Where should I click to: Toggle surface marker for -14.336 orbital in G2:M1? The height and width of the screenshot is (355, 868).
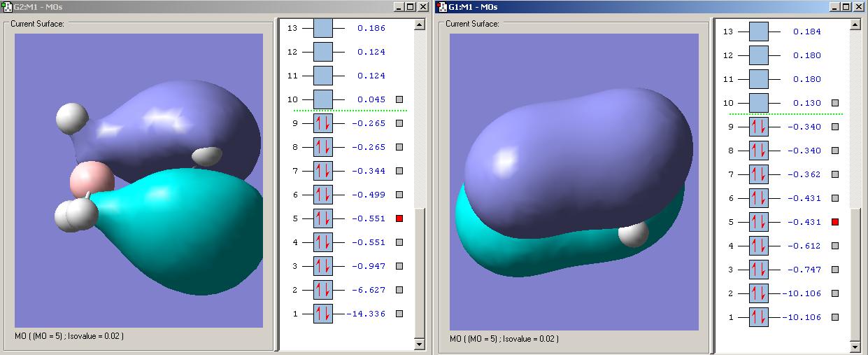[399, 314]
